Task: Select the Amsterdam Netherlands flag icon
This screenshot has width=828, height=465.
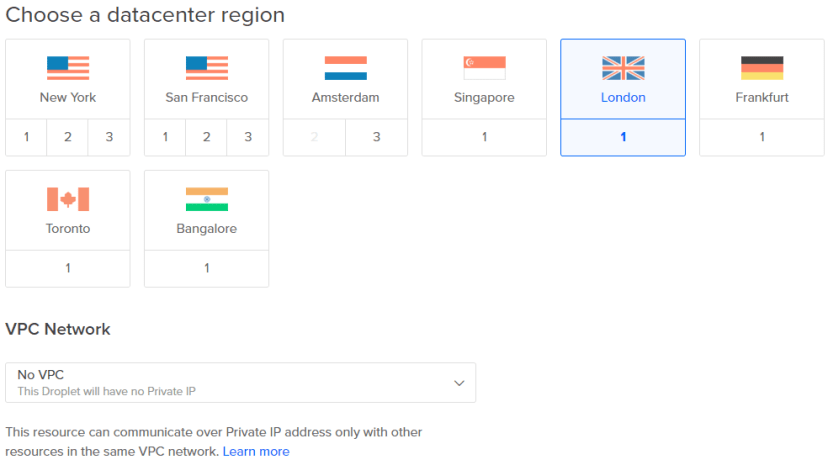Action: click(345, 68)
